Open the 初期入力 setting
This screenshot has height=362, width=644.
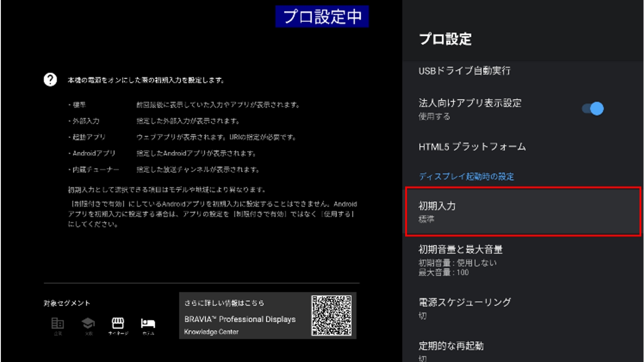click(x=523, y=212)
